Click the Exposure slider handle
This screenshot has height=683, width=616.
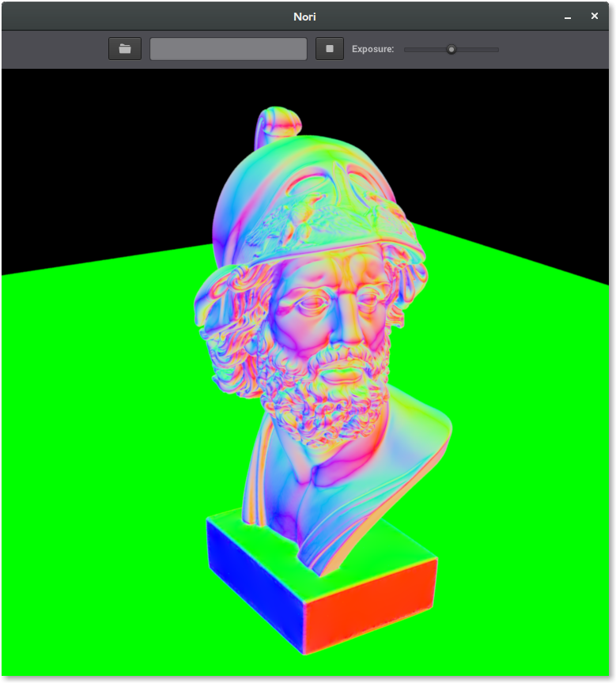point(452,49)
